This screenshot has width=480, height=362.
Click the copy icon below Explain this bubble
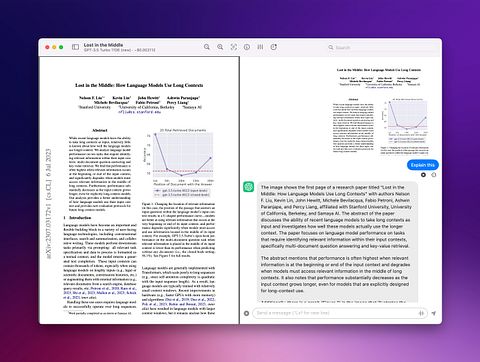coord(434,175)
